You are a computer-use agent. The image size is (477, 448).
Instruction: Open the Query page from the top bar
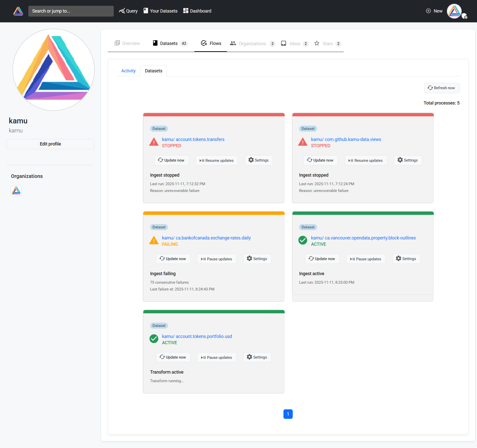coord(128,11)
